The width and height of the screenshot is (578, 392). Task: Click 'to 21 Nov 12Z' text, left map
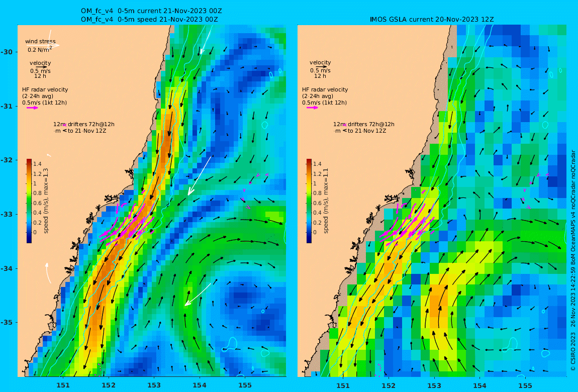pyautogui.click(x=87, y=131)
